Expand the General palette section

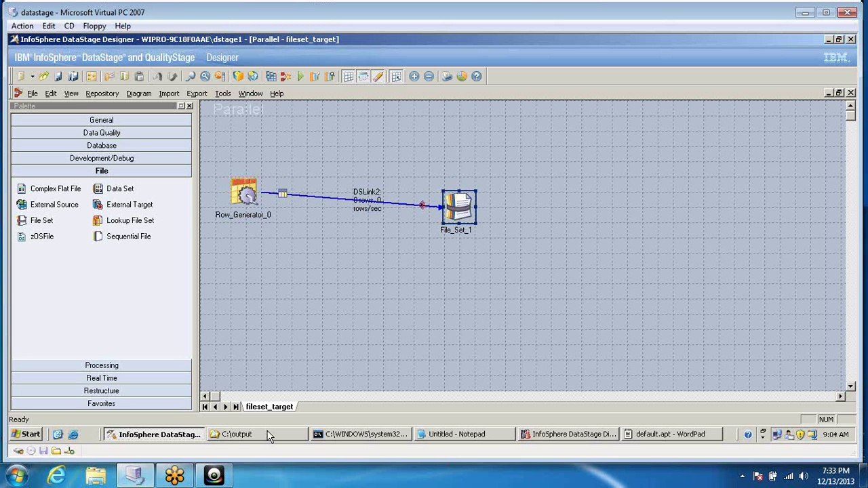tap(102, 120)
